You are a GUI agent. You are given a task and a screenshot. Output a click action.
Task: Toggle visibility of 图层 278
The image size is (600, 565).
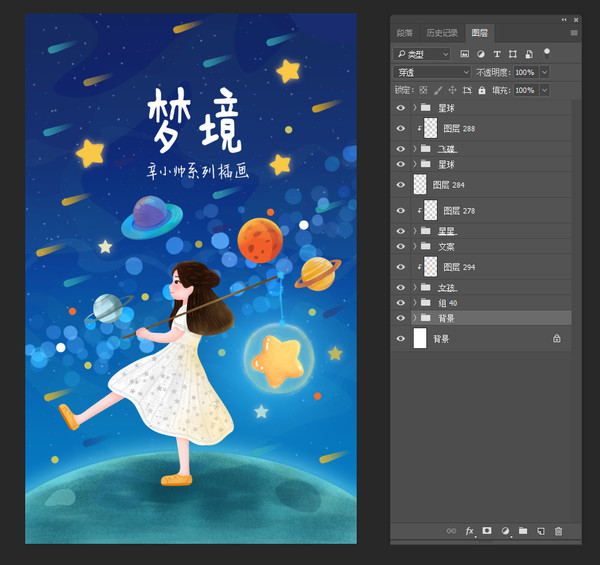[401, 210]
